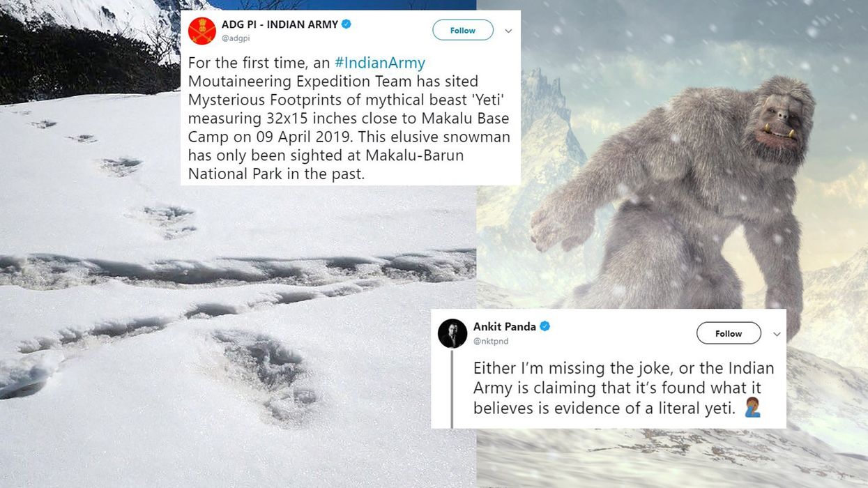Open the #IndianArmy hashtag link

tap(380, 63)
